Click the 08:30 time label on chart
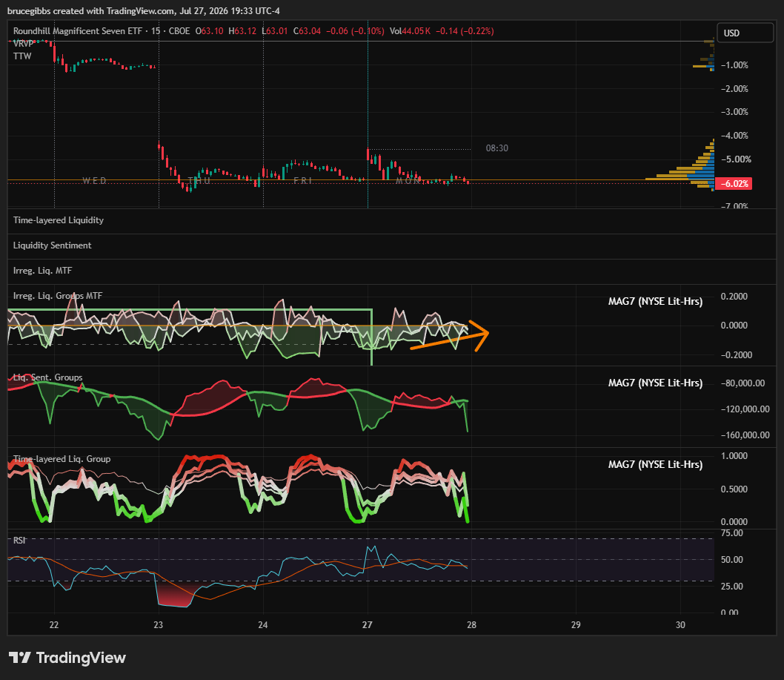The height and width of the screenshot is (680, 784). pos(497,148)
